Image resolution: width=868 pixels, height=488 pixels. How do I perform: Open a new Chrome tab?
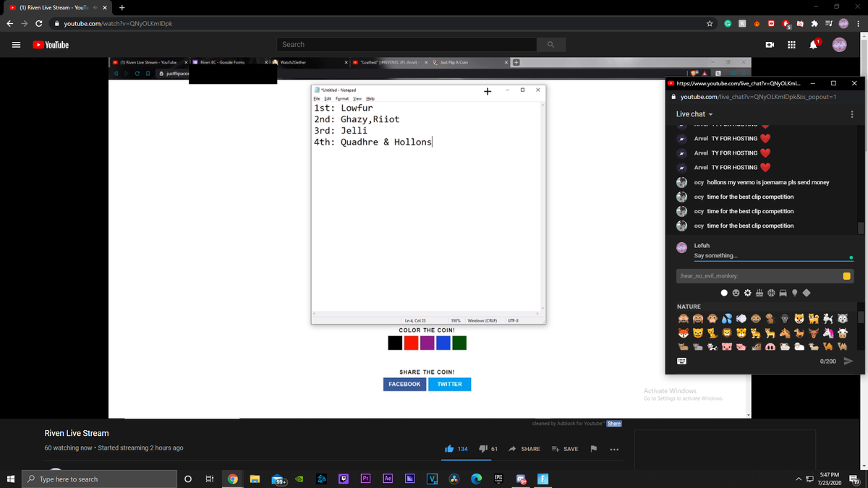pos(122,8)
